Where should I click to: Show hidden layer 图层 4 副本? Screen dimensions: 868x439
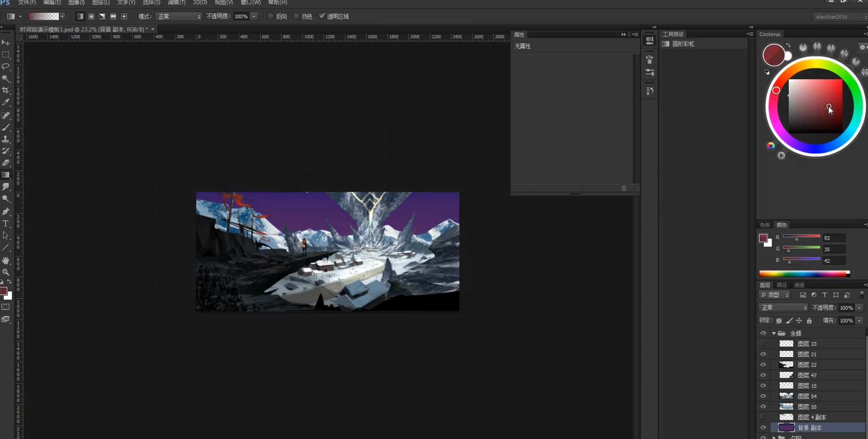pyautogui.click(x=763, y=417)
